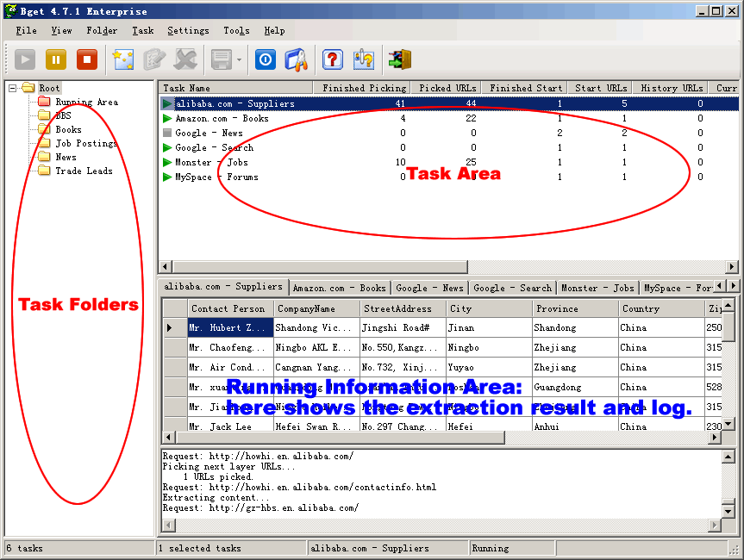Screen dimensions: 744x560
Task: Click the Province column header
Action: point(575,308)
